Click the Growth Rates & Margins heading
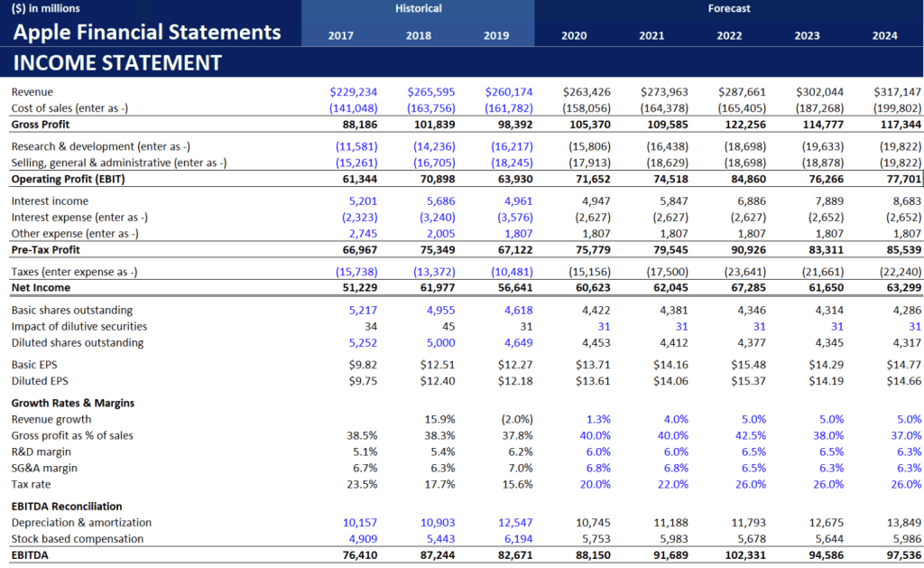The height and width of the screenshot is (568, 924). click(x=72, y=404)
